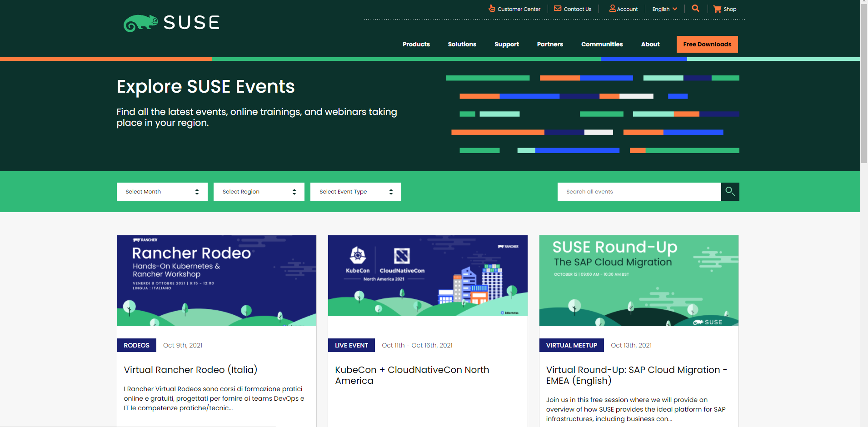Open the Solutions menu
868x427 pixels.
tap(462, 44)
